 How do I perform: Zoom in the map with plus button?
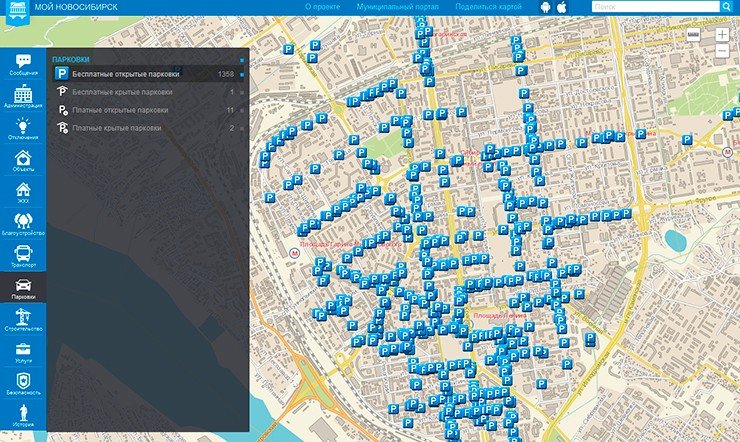pyautogui.click(x=722, y=34)
